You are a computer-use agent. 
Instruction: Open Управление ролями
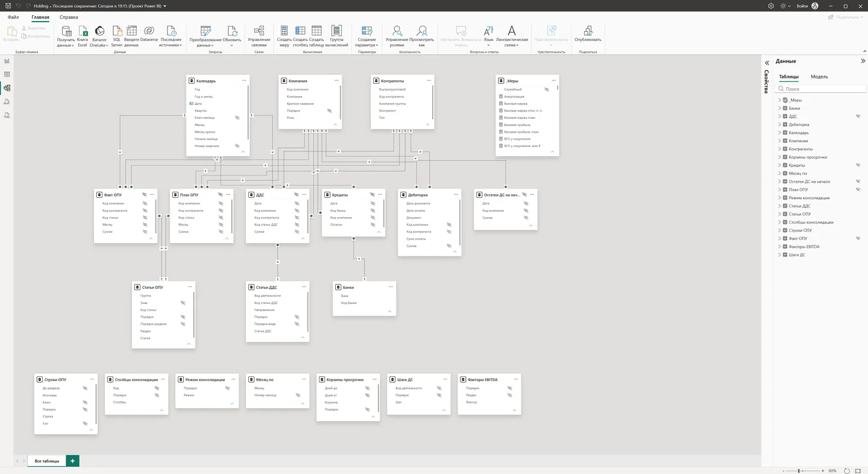[x=397, y=37]
